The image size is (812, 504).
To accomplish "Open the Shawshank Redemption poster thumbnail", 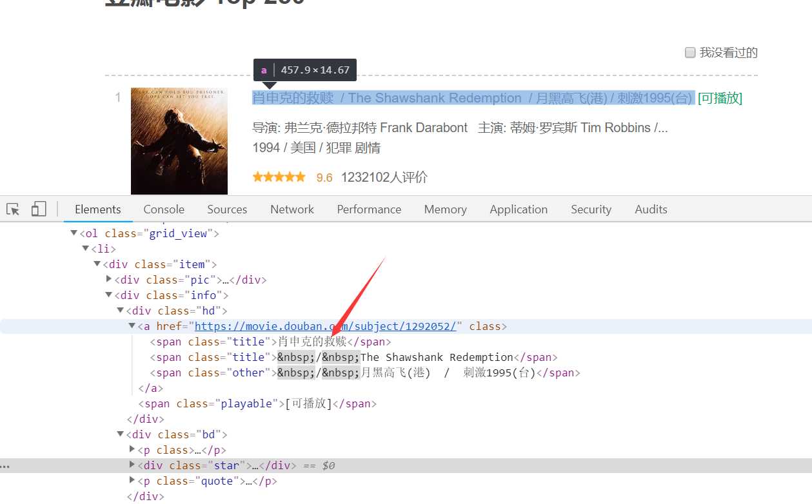I will pyautogui.click(x=179, y=141).
